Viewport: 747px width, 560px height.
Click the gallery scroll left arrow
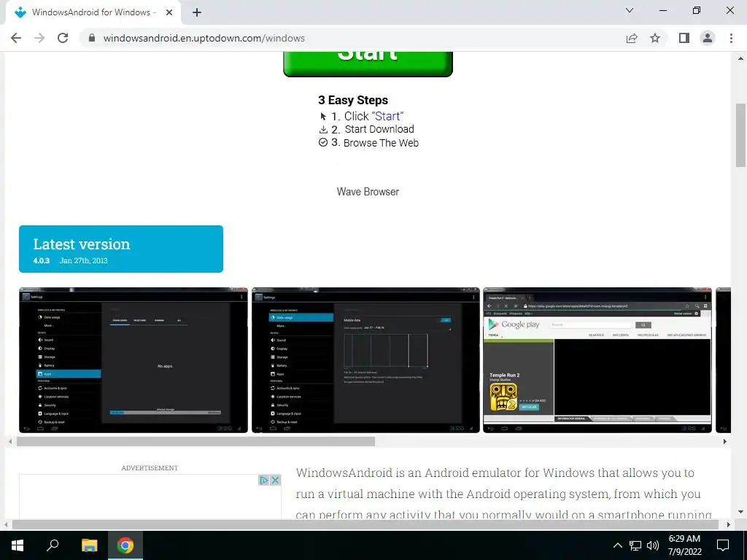tap(10, 442)
